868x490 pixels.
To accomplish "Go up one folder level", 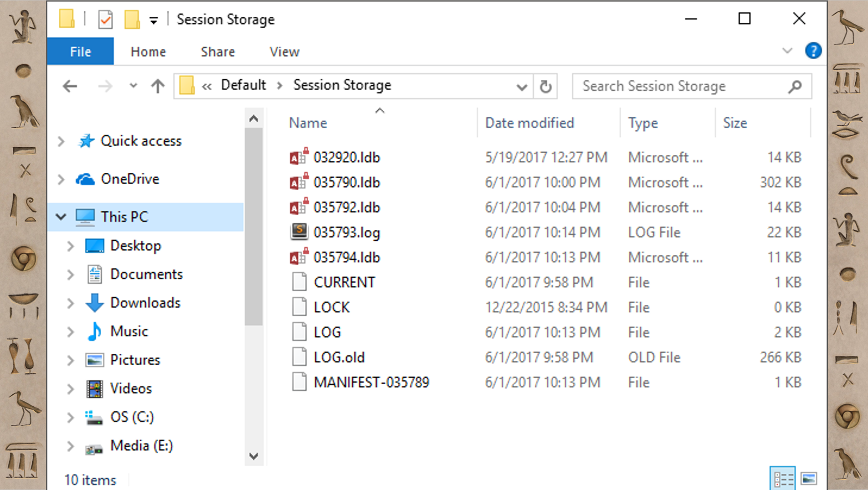I will (158, 86).
